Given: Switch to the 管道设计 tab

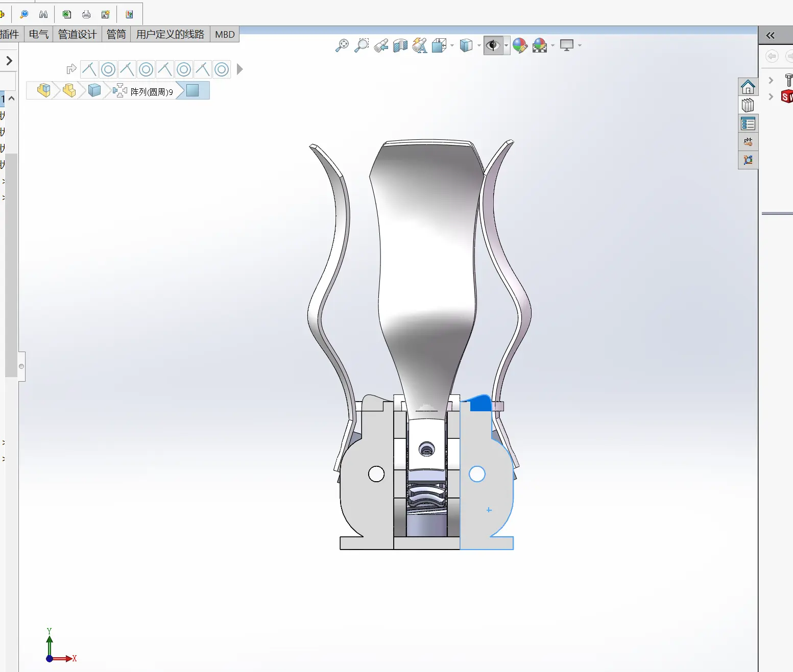Looking at the screenshot, I should [77, 34].
